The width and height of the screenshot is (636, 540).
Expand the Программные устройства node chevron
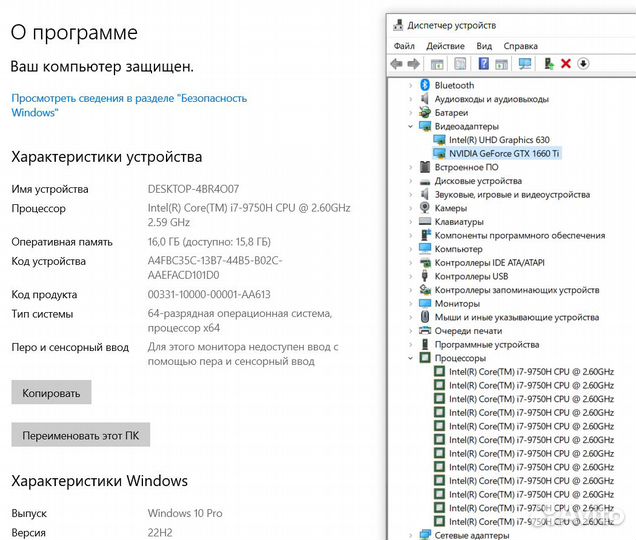pyautogui.click(x=410, y=344)
